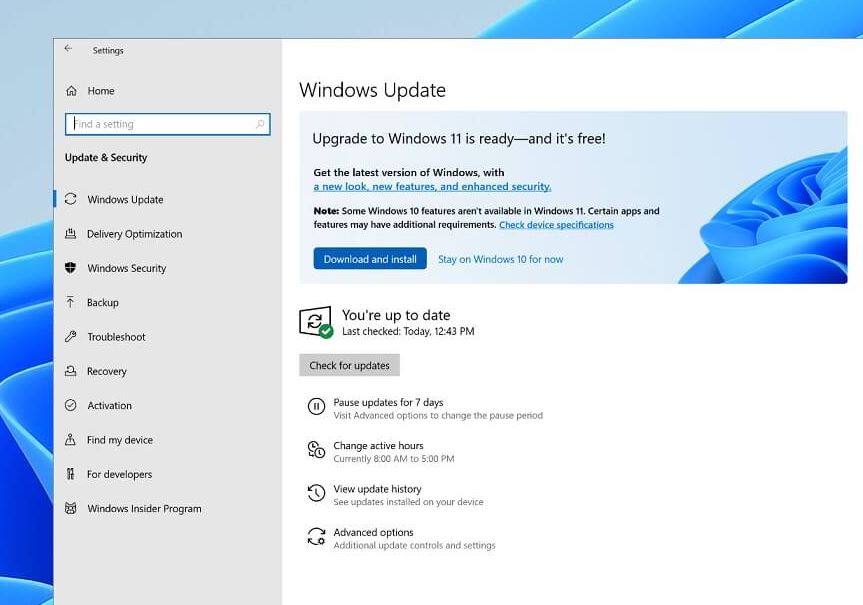Click the Home icon in sidebar
Viewport: 863px width, 605px height.
click(71, 91)
